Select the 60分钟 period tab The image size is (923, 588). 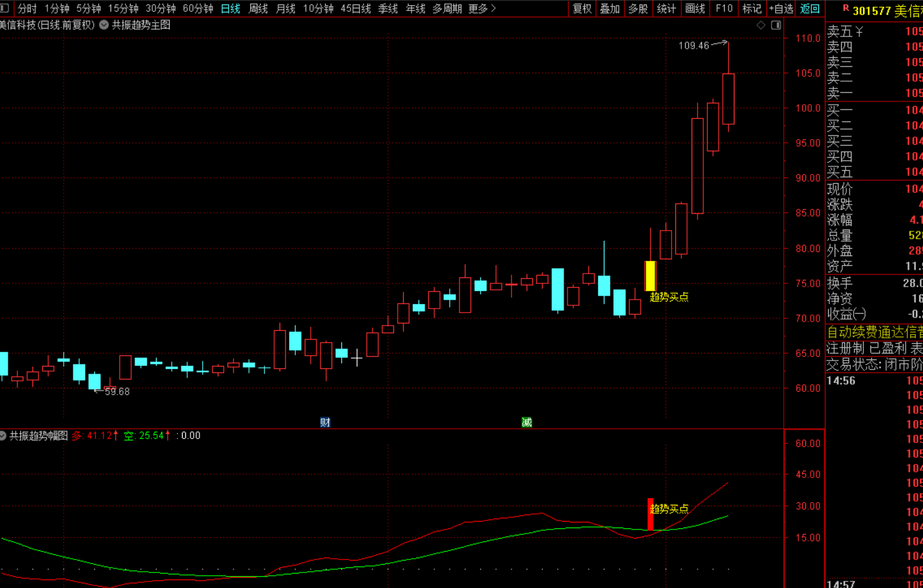pyautogui.click(x=198, y=8)
